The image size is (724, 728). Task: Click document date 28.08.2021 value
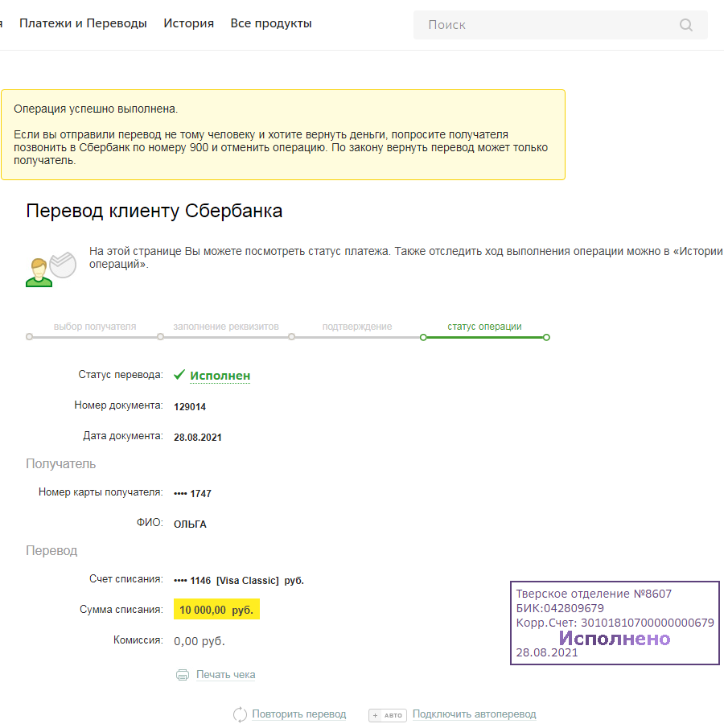[x=198, y=438]
